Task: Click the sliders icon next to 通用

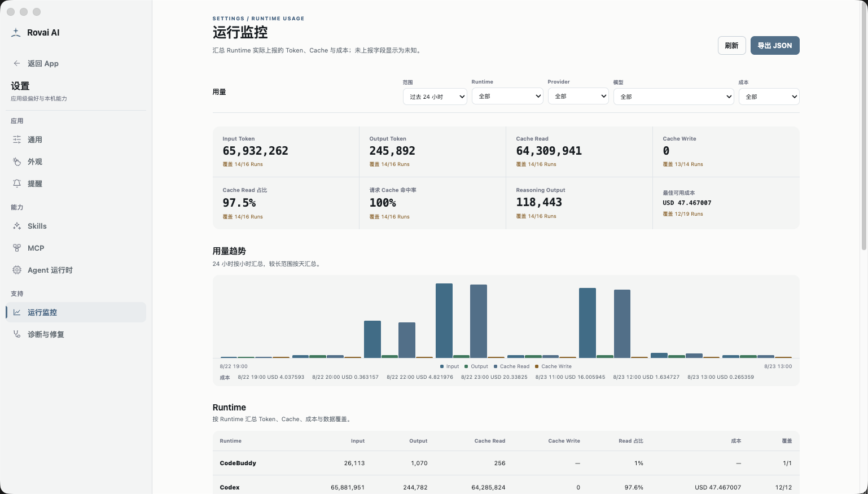Action: 17,139
